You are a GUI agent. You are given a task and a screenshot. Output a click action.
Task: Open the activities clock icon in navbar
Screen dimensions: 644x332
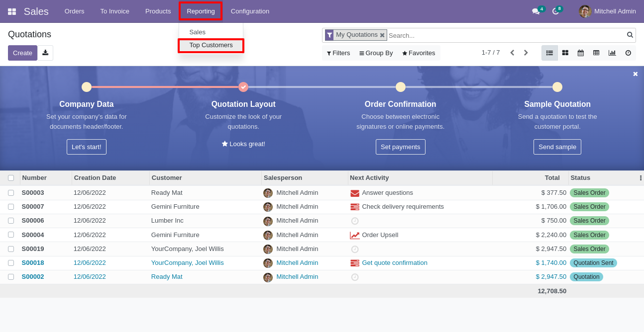click(x=555, y=11)
